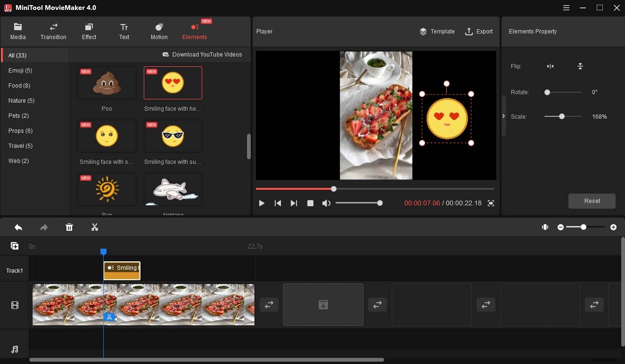Viewport: 625px width, 364px height.
Task: Click the Export icon above the player
Action: coord(469,32)
